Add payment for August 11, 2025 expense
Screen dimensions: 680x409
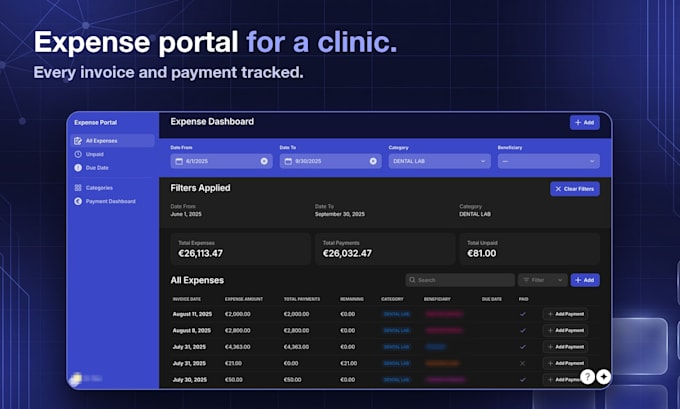tap(566, 314)
